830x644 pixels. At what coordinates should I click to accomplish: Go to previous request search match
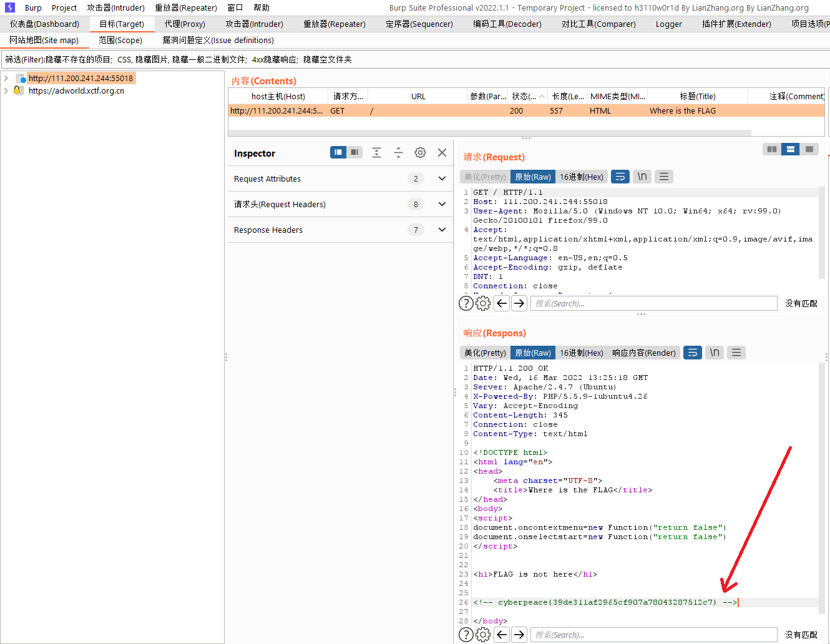coord(502,303)
